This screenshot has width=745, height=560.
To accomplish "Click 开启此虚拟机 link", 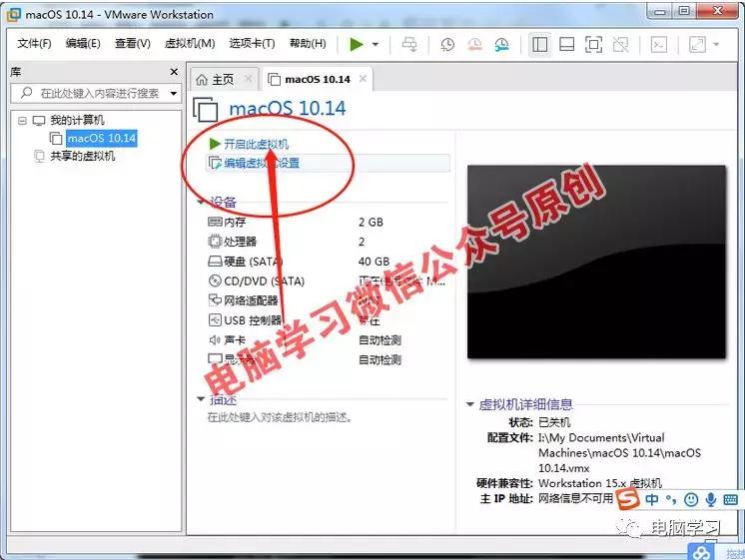I will (256, 144).
